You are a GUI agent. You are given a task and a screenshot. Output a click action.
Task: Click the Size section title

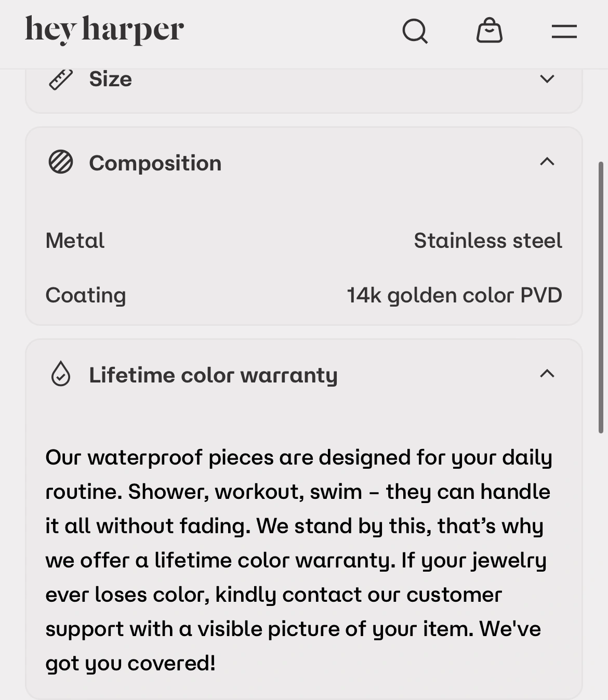[110, 80]
